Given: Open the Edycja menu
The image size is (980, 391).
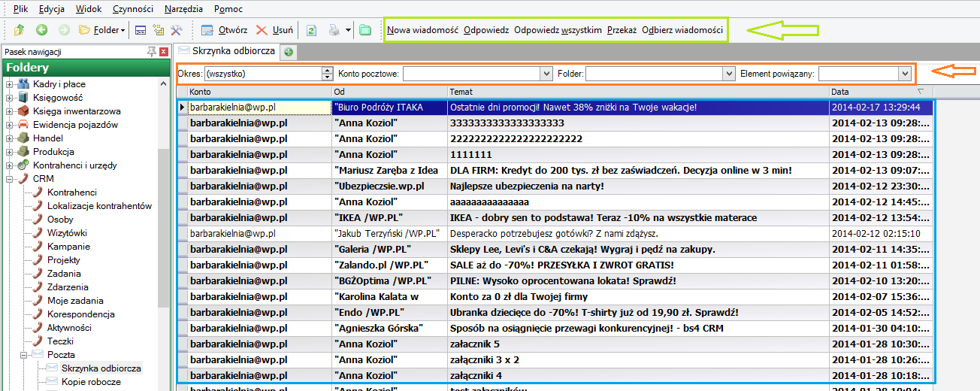Looking at the screenshot, I should pyautogui.click(x=53, y=9).
